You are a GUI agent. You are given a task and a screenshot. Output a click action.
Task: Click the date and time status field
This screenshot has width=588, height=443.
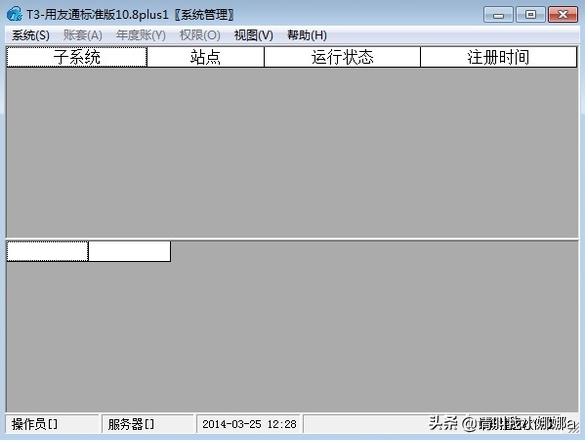click(x=249, y=424)
